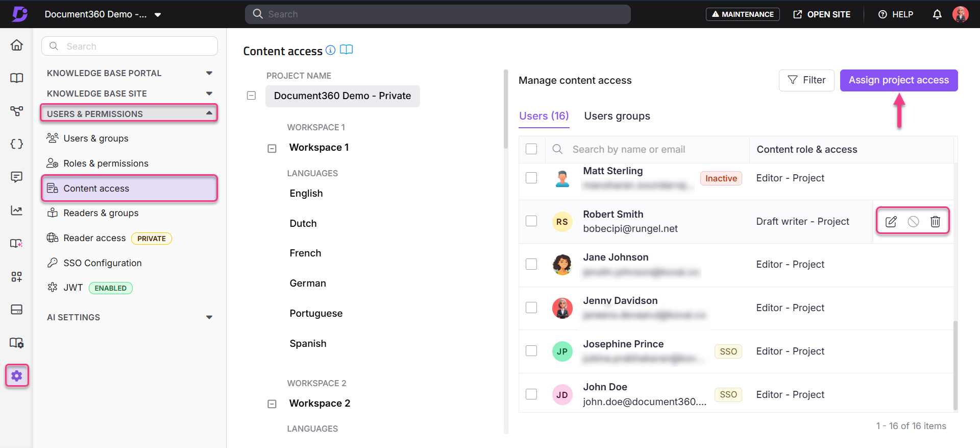Viewport: 980px width, 448px height.
Task: Click the user list vertical scrollbar
Action: click(955, 365)
